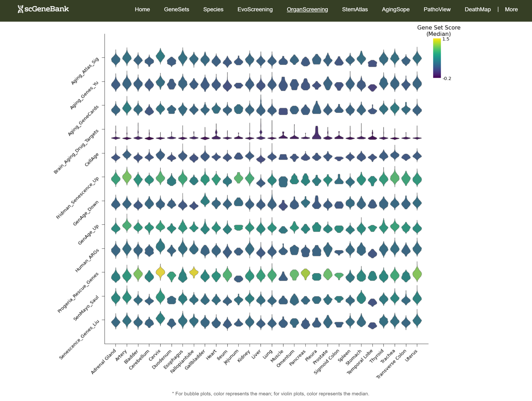The height and width of the screenshot is (401, 532).
Task: Click the Pleura Brain_Aging_Drug_Targets violin
Action: [317, 134]
